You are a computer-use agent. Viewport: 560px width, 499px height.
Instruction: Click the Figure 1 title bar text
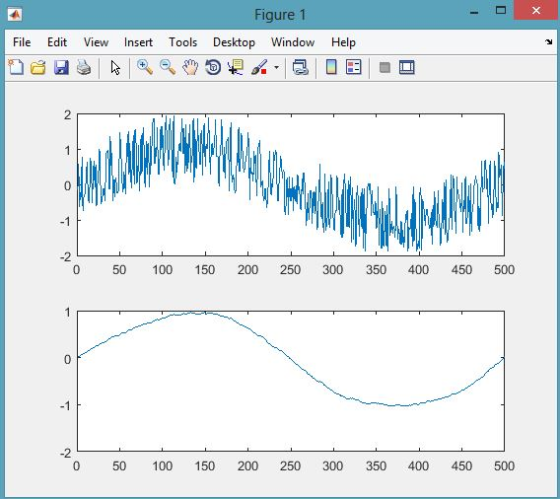pos(280,15)
